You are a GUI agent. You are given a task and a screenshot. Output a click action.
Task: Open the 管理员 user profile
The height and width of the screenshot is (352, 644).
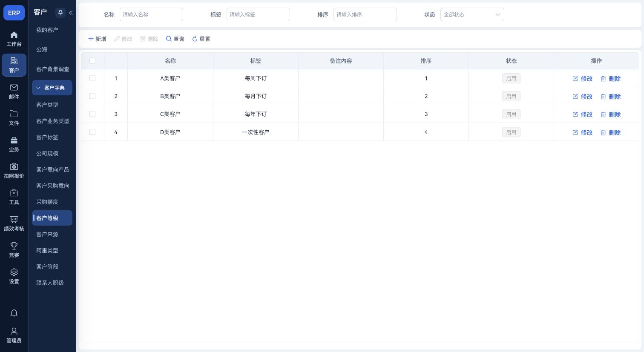14,335
